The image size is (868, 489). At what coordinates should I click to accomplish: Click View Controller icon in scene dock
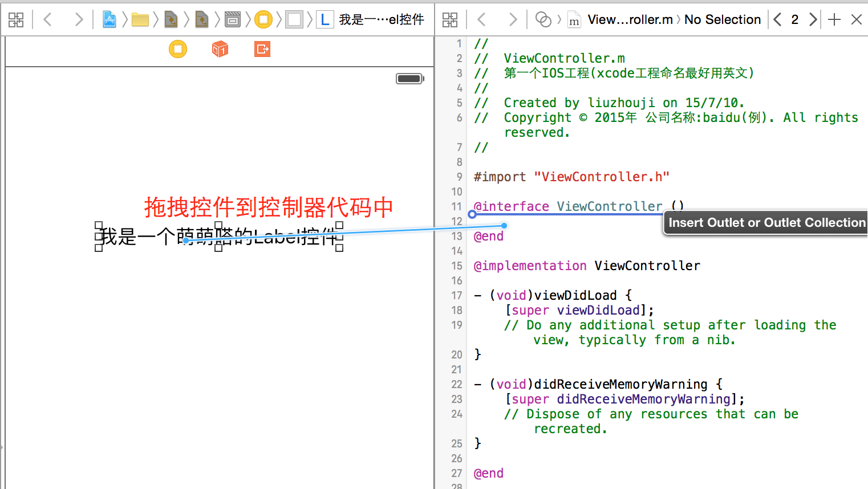(x=178, y=49)
